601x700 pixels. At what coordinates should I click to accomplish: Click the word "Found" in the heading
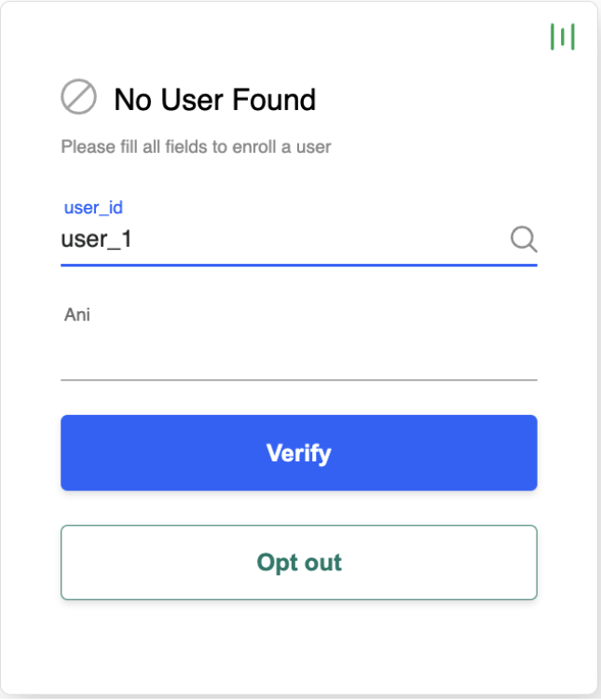275,100
